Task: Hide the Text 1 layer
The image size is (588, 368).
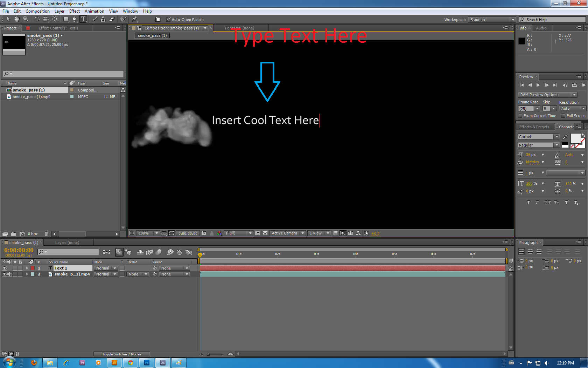Action: tap(5, 268)
